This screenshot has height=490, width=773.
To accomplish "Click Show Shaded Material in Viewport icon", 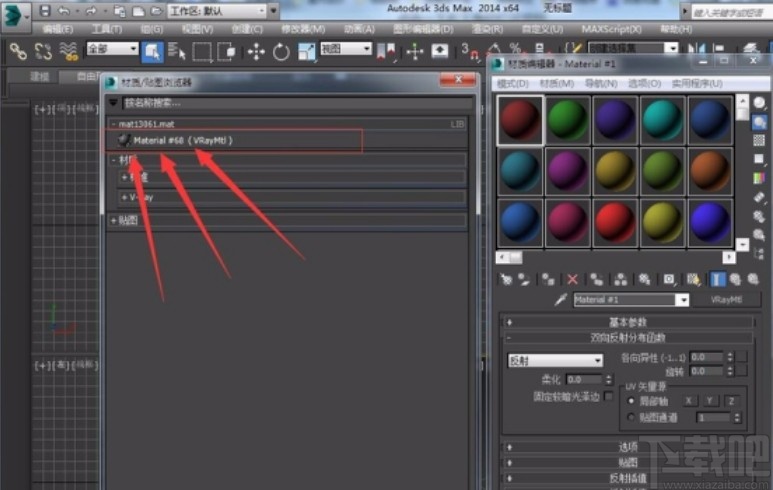I will click(693, 280).
